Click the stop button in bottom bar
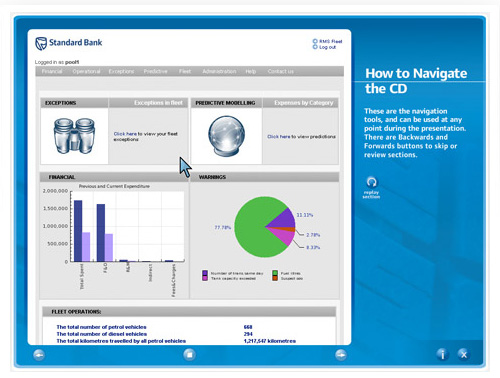Image resolution: width=500 pixels, height=378 pixels. point(189,355)
